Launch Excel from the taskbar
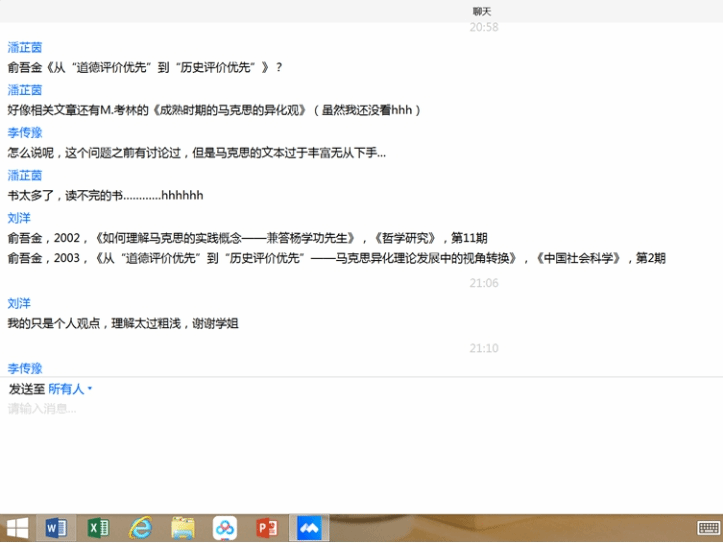 pos(98,527)
